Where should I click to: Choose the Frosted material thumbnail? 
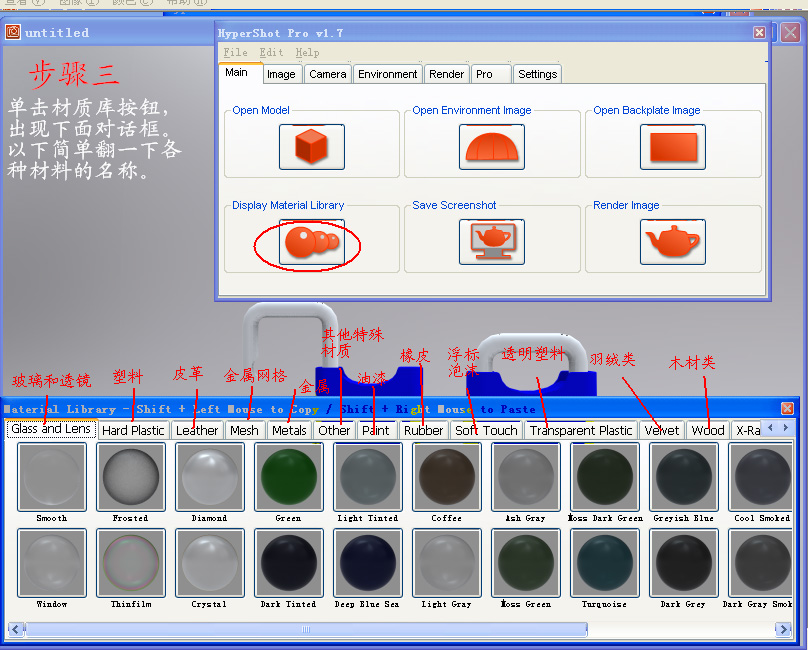coord(130,477)
